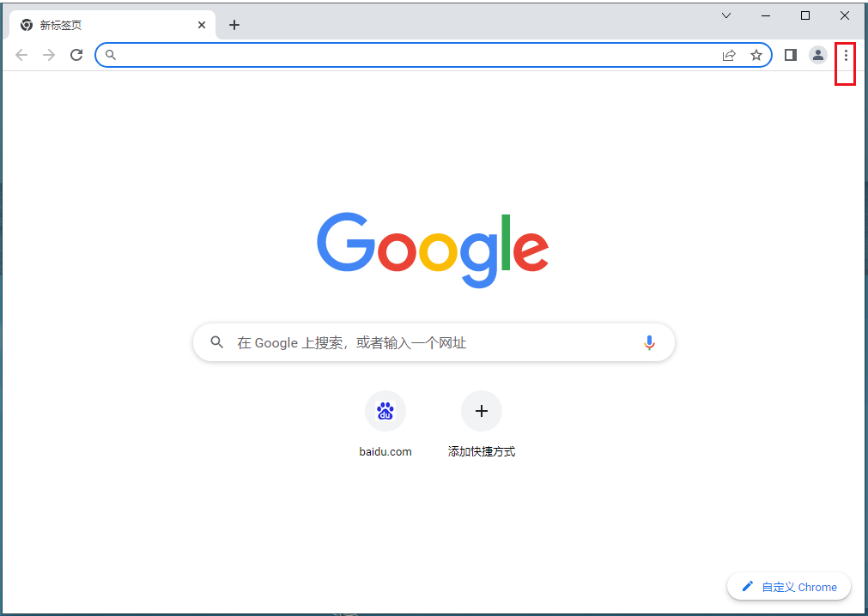Minimize the Chrome window
868x616 pixels.
point(766,15)
